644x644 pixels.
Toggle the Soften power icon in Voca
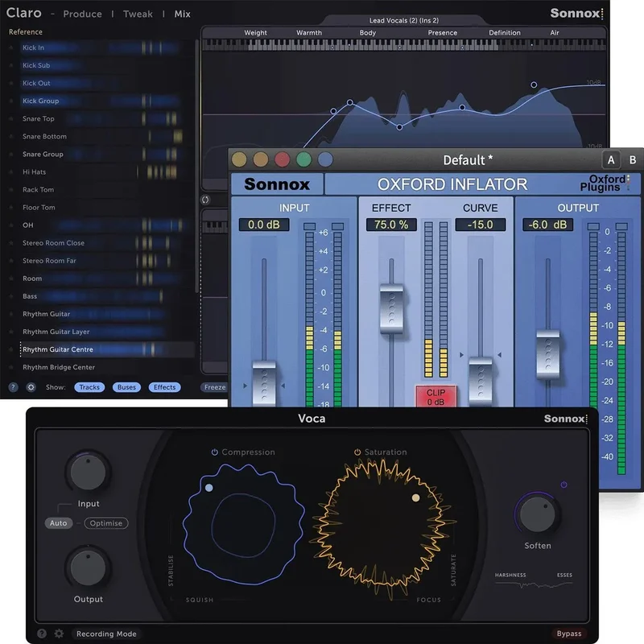(x=564, y=485)
